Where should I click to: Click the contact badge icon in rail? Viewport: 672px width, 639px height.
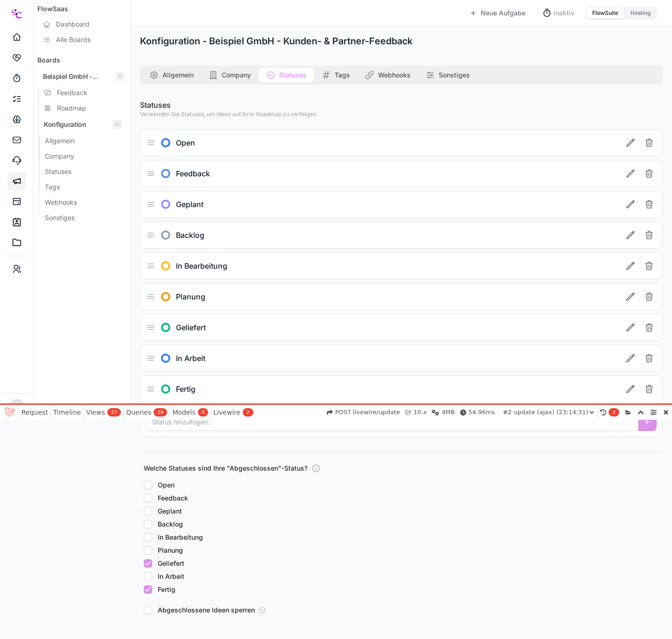[x=17, y=222]
